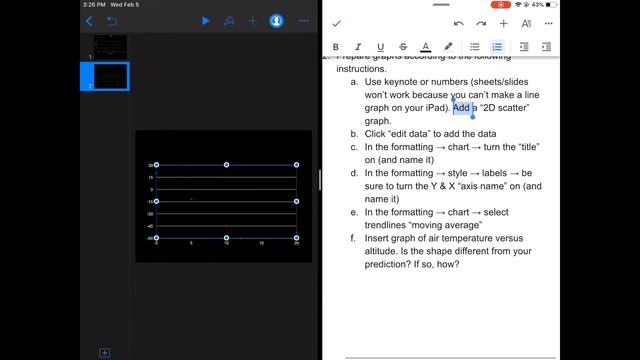Tap the text "Click "edit data" to add the data"
The image size is (640, 360).
[x=430, y=134]
